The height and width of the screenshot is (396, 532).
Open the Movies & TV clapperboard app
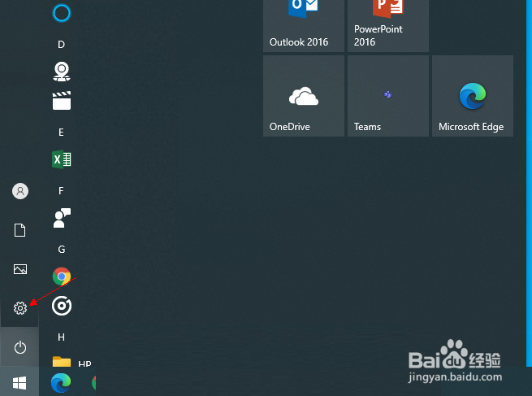[62, 101]
